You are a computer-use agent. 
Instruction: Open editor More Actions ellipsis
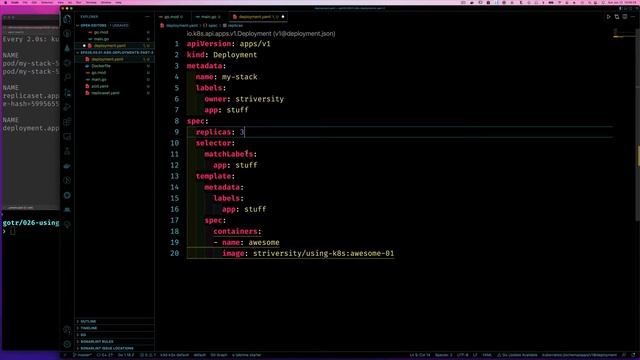click(633, 17)
